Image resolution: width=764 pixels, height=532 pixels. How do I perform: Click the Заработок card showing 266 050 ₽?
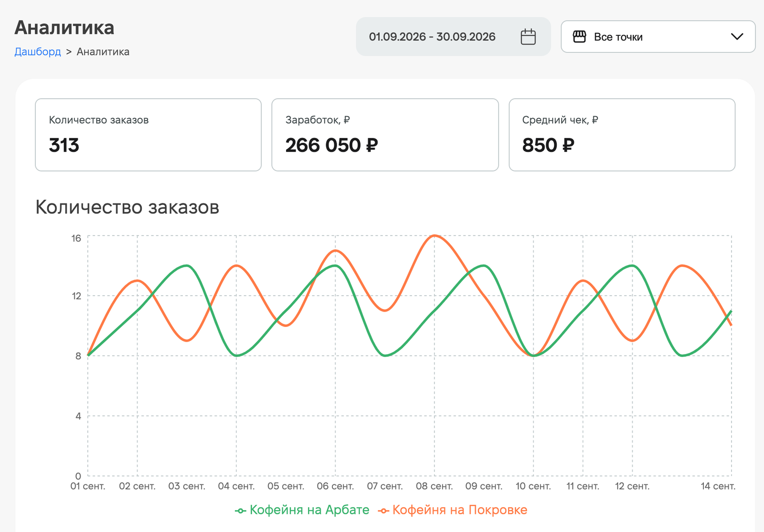385,135
